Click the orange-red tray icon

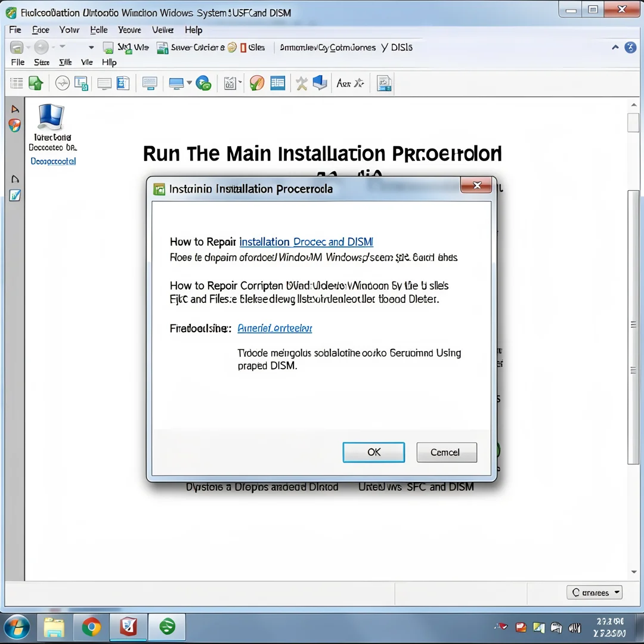coord(521,627)
